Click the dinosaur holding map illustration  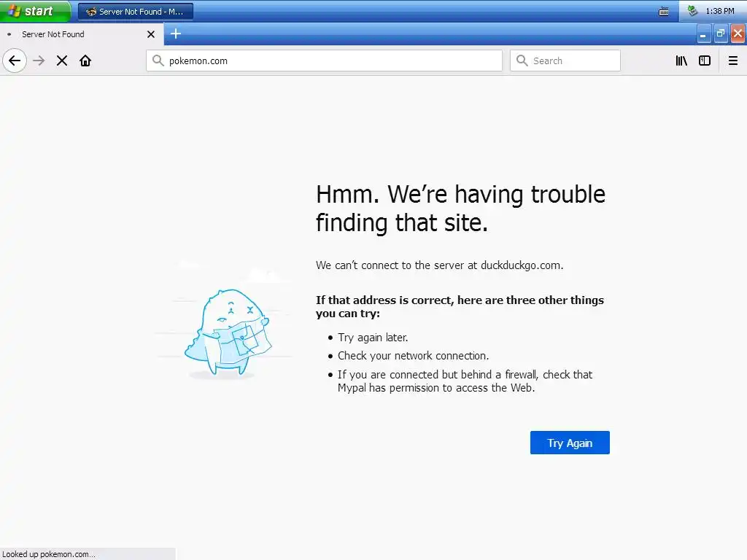[228, 332]
